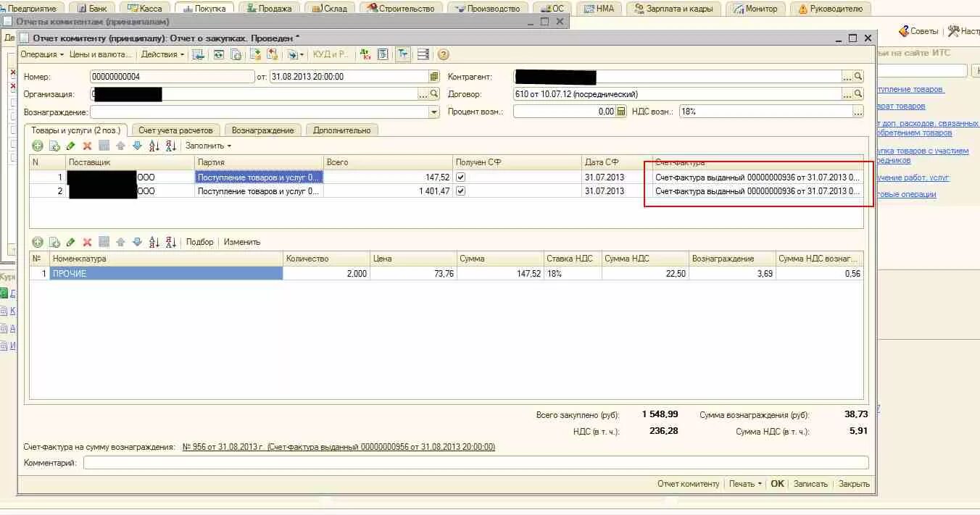The width and height of the screenshot is (980, 515).
Task: Open the Печать dropdown
Action: [x=745, y=484]
